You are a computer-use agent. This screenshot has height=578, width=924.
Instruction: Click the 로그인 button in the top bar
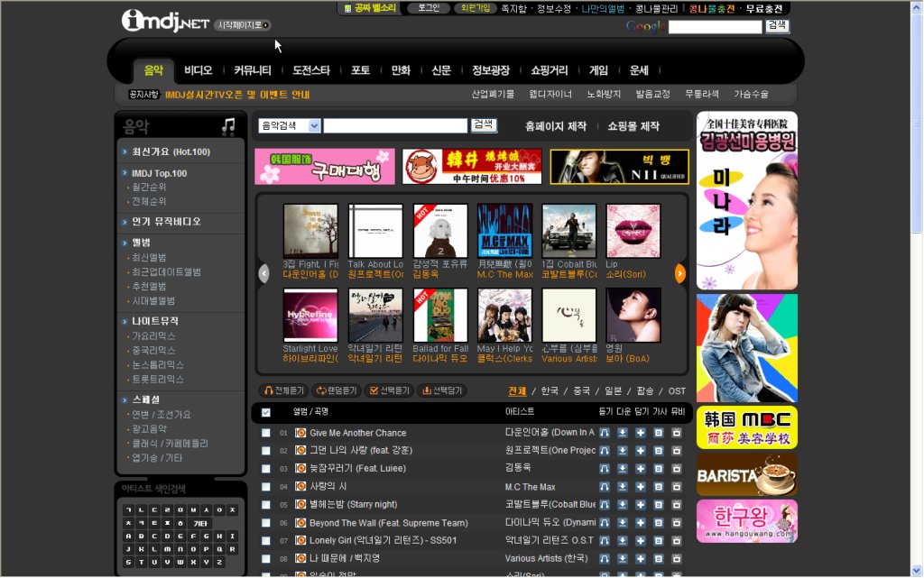(x=429, y=8)
